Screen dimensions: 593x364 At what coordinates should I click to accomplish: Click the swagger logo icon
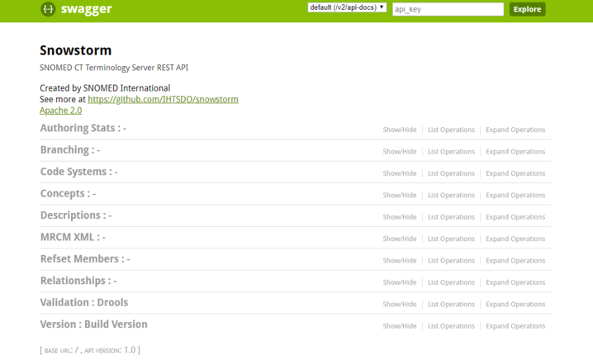pyautogui.click(x=48, y=9)
